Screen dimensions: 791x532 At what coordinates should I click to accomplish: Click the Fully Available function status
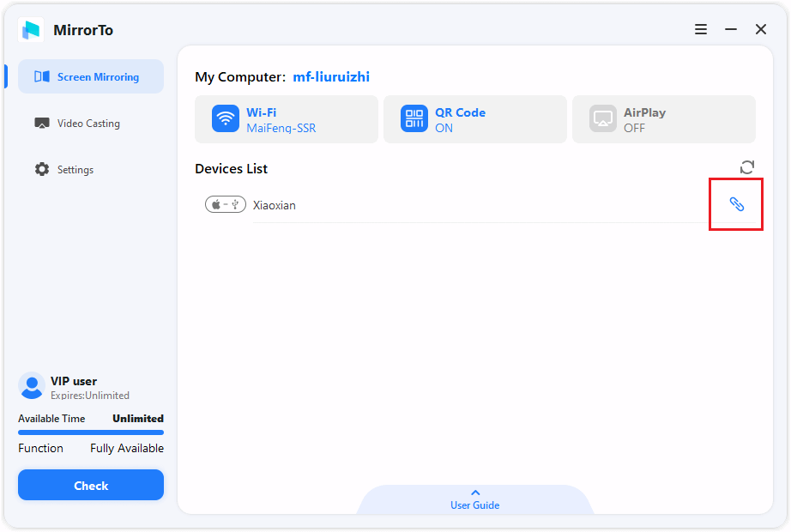(127, 448)
